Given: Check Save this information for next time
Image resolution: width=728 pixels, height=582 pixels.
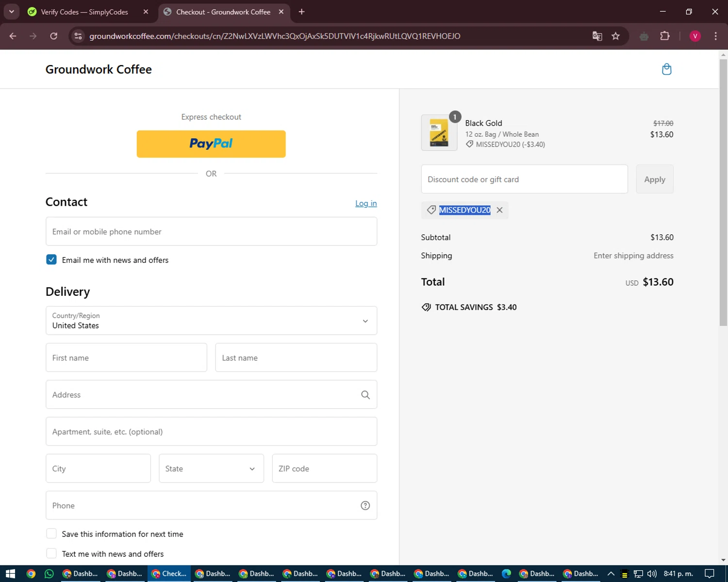Looking at the screenshot, I should click(51, 533).
